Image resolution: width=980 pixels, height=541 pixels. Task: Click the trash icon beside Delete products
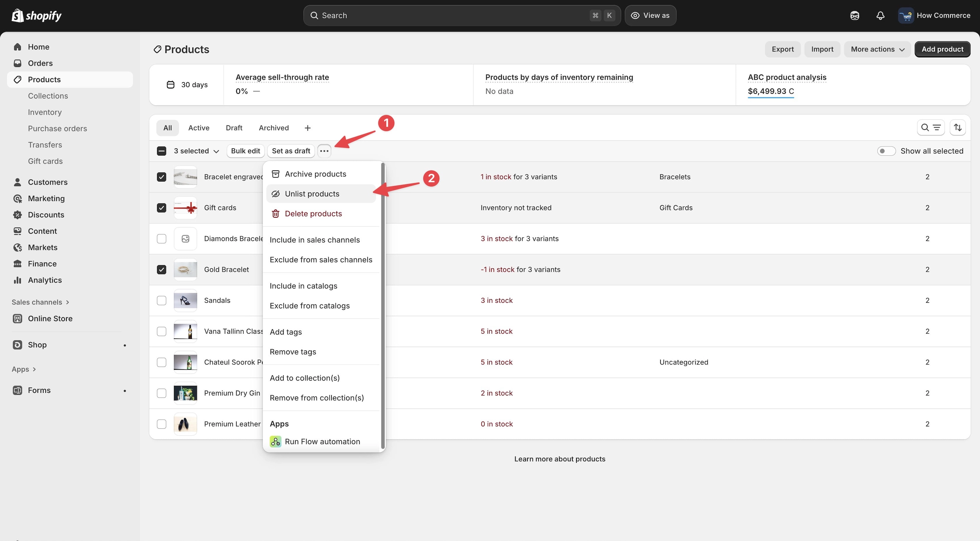275,214
